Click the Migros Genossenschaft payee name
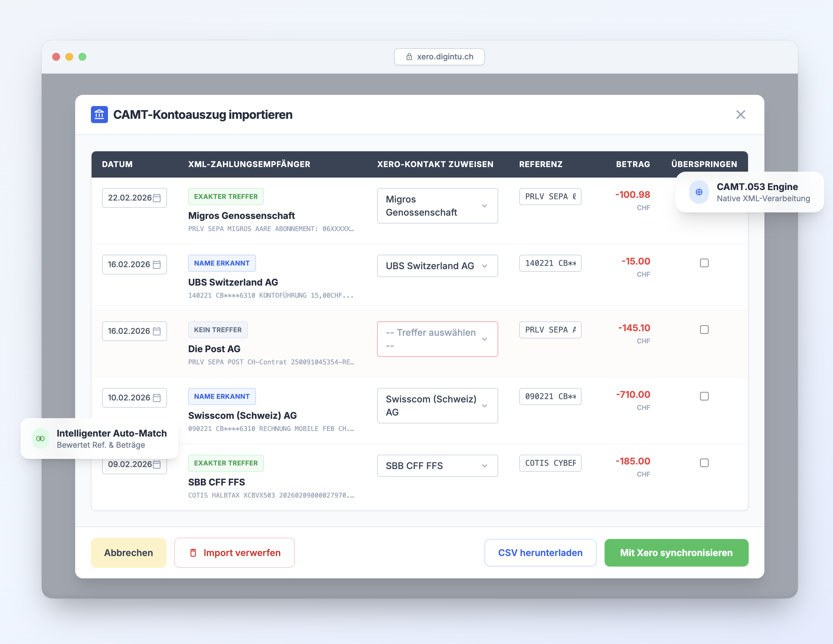This screenshot has height=644, width=833. [242, 216]
